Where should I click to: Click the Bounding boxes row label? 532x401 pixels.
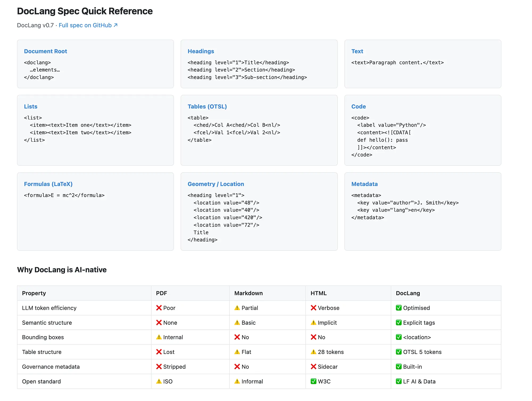pos(43,337)
